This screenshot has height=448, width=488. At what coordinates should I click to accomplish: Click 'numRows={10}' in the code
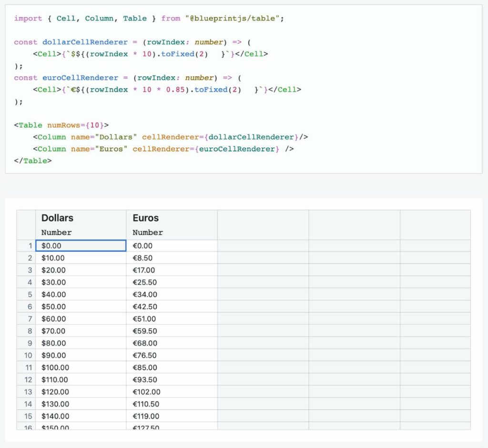75,125
